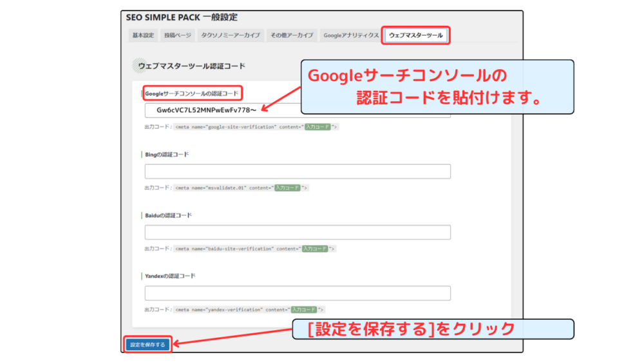This screenshot has height=363, width=644.
Task: Switch to the 投稿ページ tab
Action: pyautogui.click(x=178, y=35)
